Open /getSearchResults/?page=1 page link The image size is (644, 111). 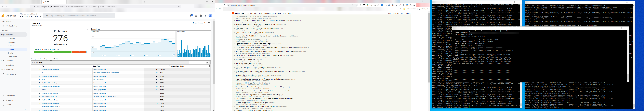coord(51,69)
